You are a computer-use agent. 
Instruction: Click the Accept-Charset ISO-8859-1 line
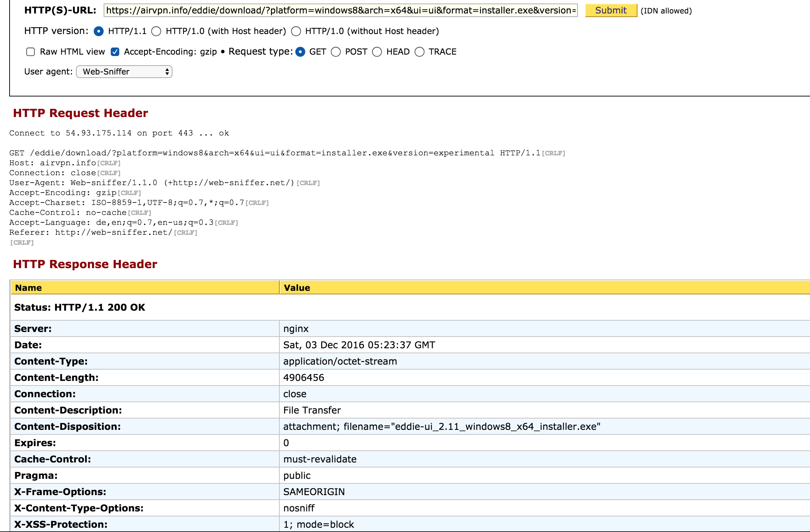139,203
